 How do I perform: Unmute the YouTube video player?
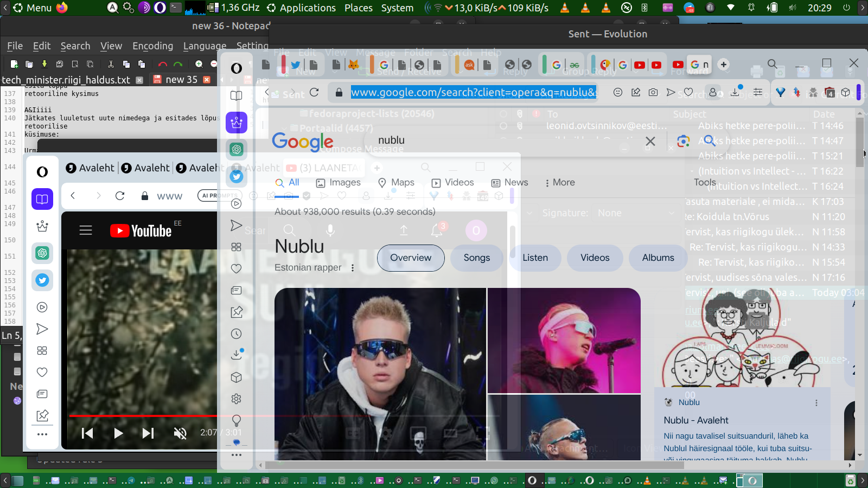click(180, 433)
